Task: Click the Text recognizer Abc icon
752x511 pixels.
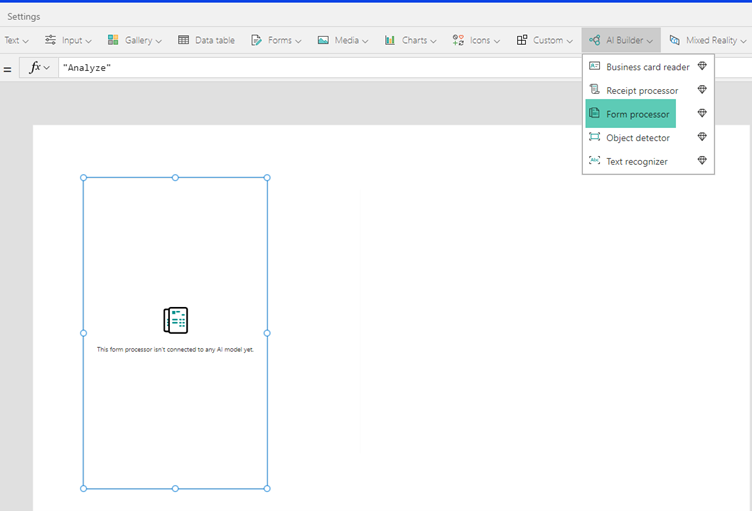Action: tap(594, 160)
